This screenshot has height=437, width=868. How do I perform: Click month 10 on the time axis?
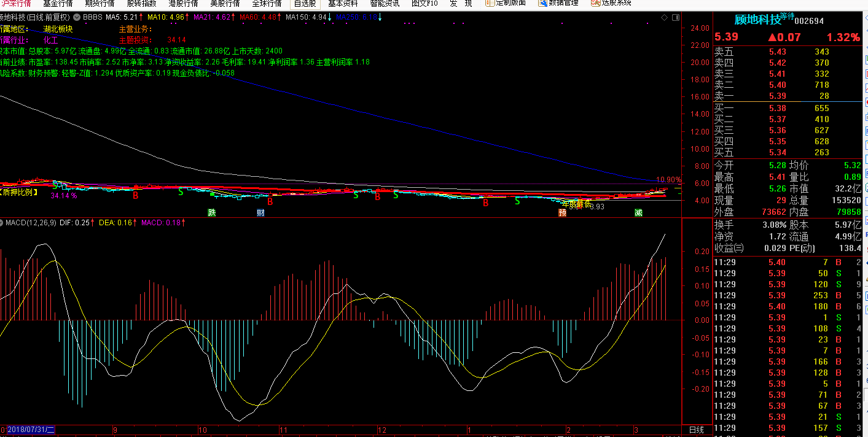(202, 430)
